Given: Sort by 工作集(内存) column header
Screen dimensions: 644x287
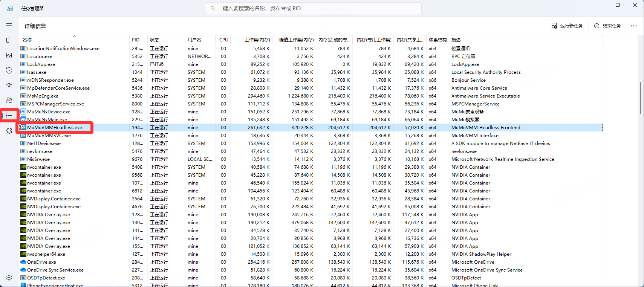Looking at the screenshot, I should coord(257,40).
